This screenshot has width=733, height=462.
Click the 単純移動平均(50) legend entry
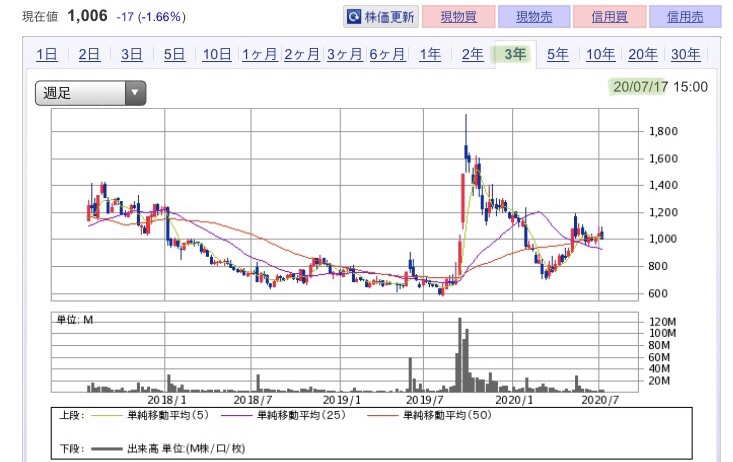click(429, 415)
